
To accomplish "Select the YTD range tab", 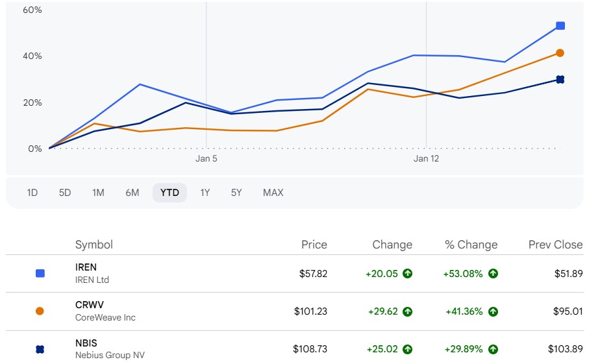I will [x=169, y=193].
